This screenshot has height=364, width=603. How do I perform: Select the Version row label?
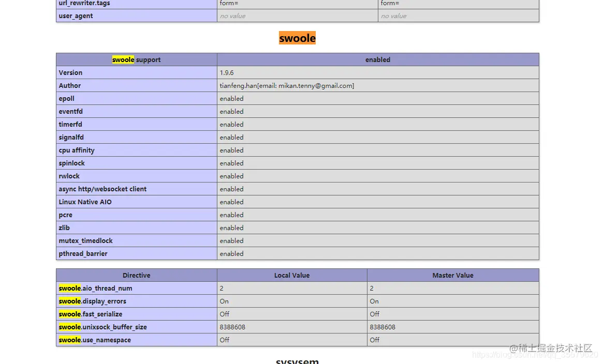pyautogui.click(x=70, y=72)
